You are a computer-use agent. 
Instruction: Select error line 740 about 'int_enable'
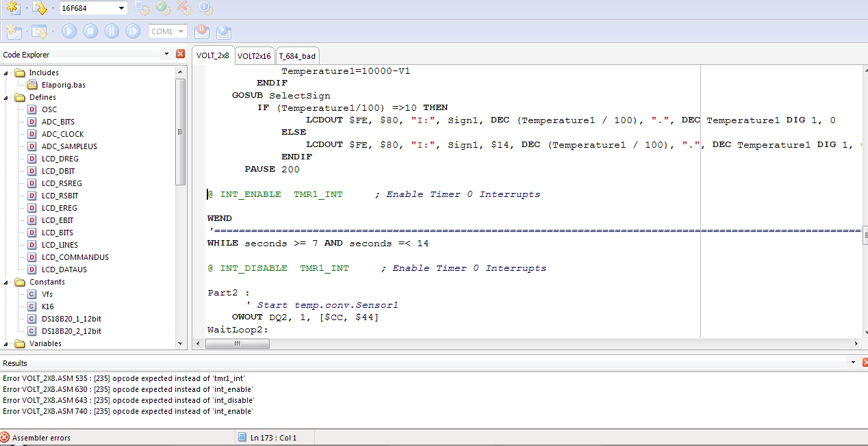pyautogui.click(x=128, y=411)
